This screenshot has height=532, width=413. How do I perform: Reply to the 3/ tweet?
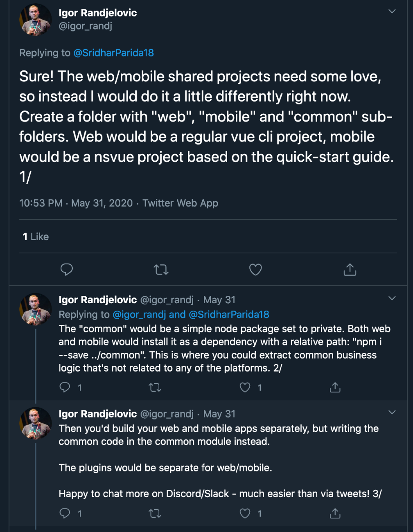65,513
